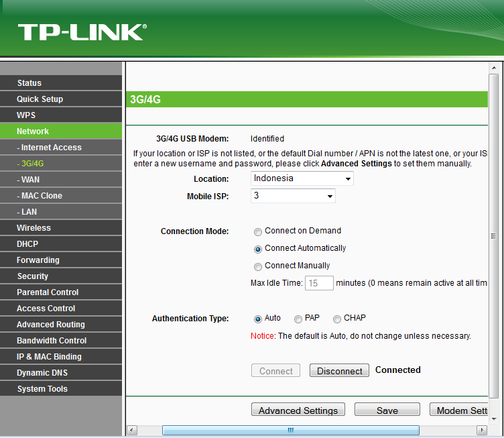Open System Tools menu
The width and height of the screenshot is (504, 438).
[x=61, y=388]
